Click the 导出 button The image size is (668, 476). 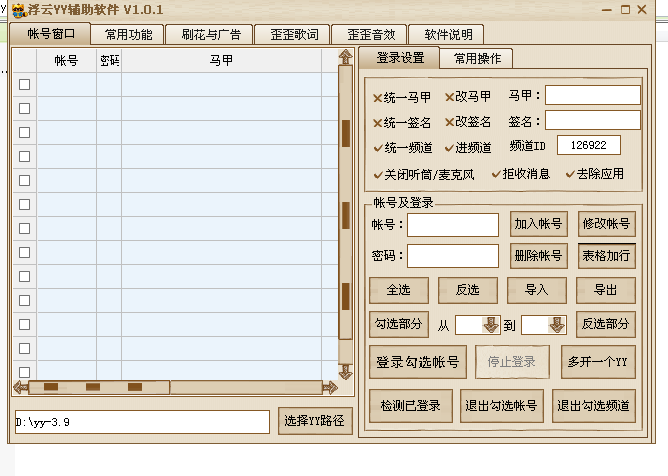(606, 290)
